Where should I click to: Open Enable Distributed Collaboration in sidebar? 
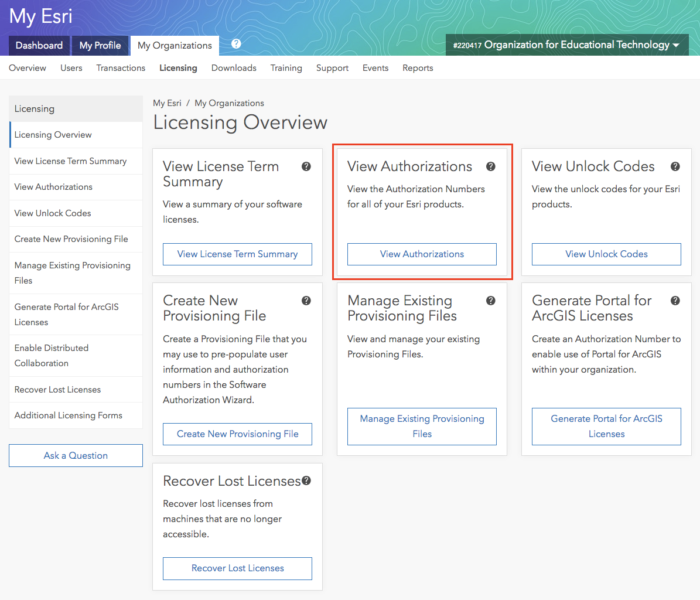coord(76,356)
